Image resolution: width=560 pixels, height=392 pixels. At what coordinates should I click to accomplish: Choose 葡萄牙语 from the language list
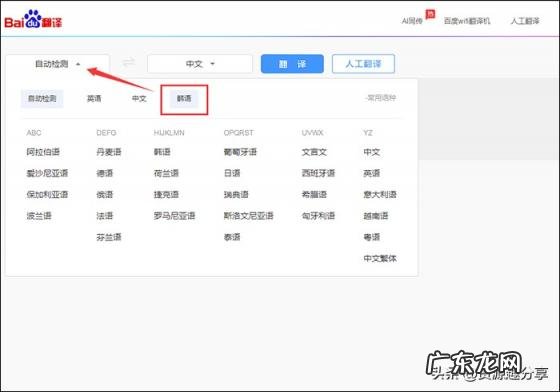point(240,152)
